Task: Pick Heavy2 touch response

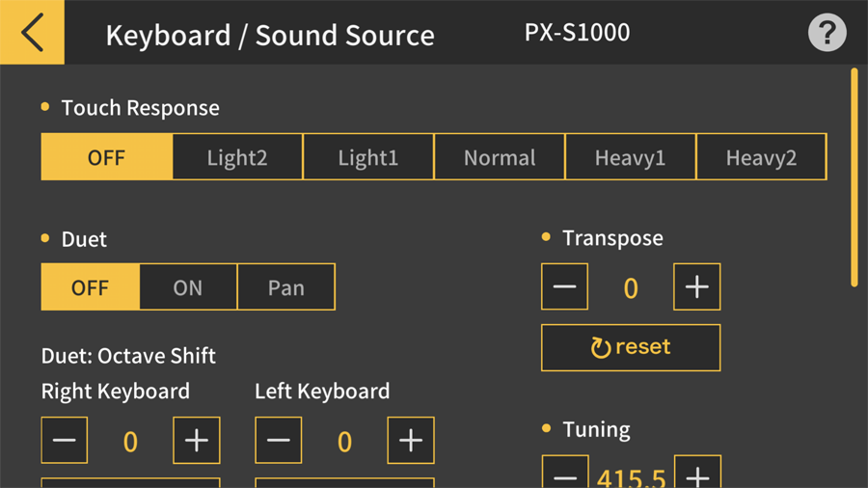Action: tap(761, 157)
